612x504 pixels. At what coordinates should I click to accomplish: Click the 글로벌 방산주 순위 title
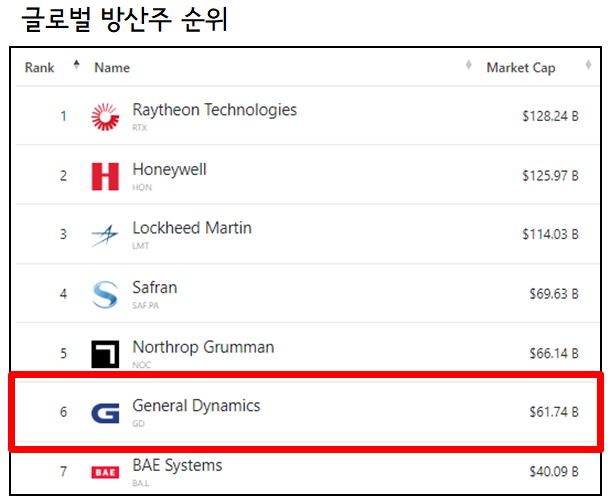tap(125, 20)
